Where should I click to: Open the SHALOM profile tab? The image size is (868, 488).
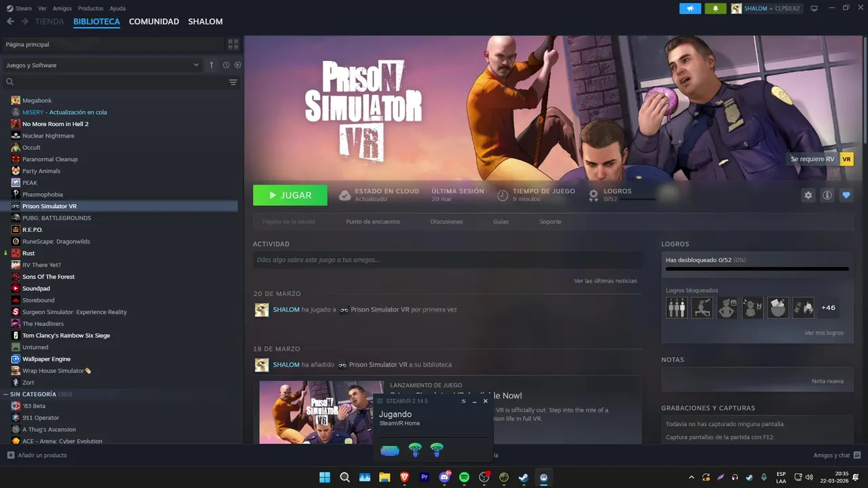pyautogui.click(x=205, y=22)
